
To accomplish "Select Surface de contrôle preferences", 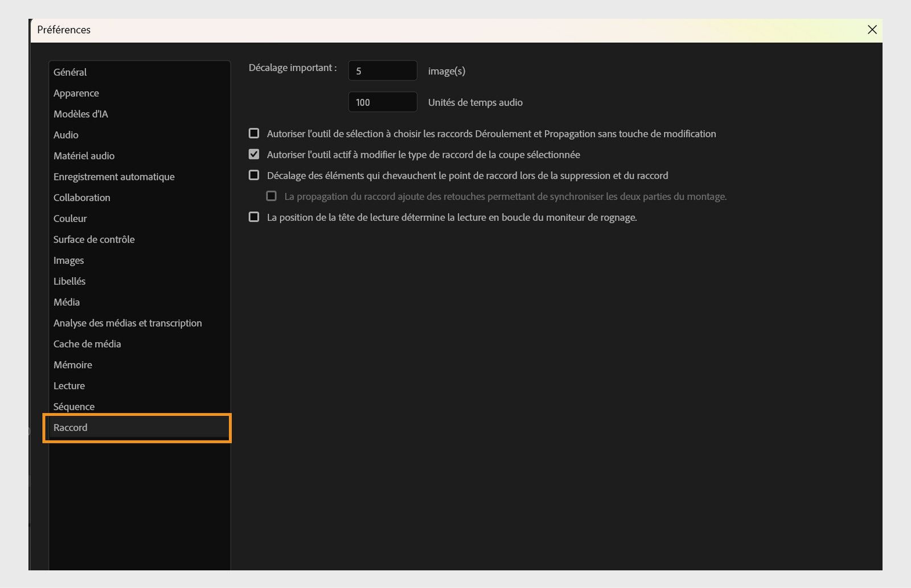I will 93,239.
